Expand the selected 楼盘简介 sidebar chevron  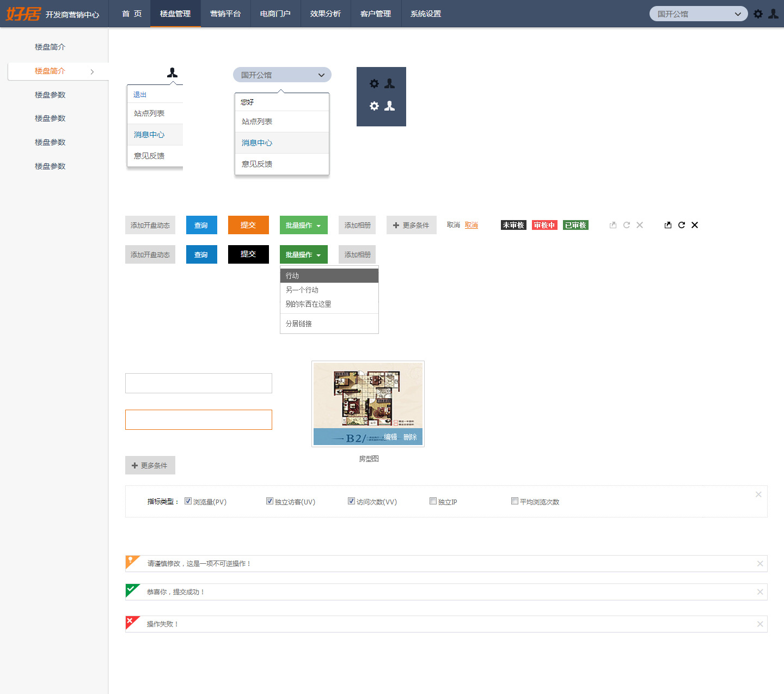(x=92, y=71)
